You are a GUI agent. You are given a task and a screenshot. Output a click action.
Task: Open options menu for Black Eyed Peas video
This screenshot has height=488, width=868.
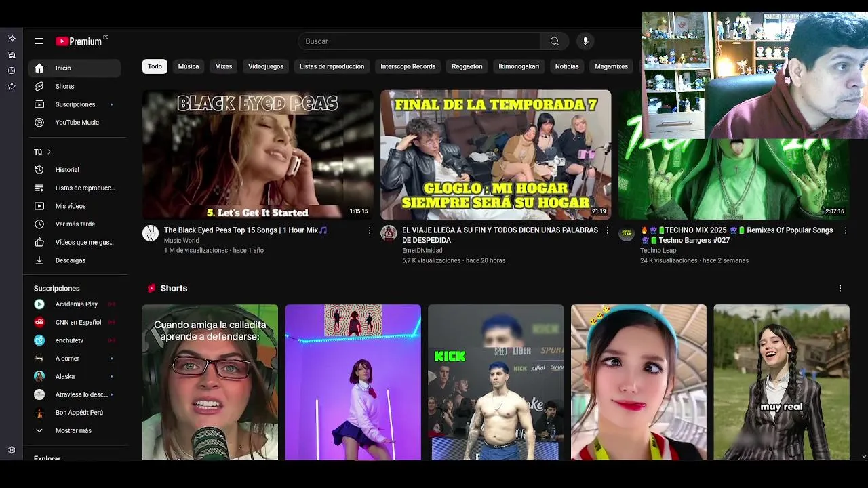click(x=370, y=231)
